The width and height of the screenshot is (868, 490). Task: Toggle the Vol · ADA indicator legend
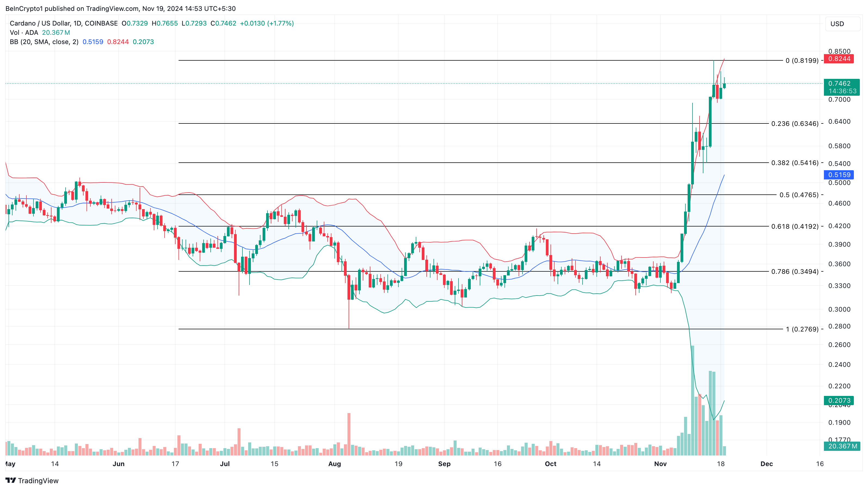coord(24,32)
